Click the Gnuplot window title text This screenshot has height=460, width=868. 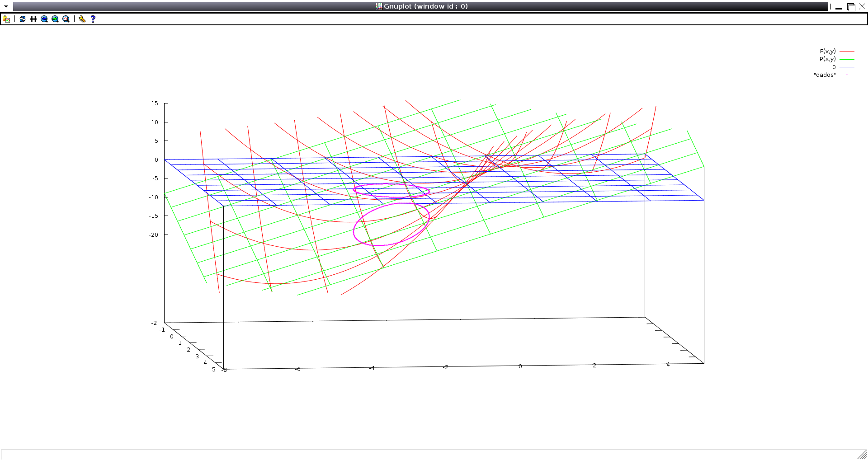pos(425,6)
